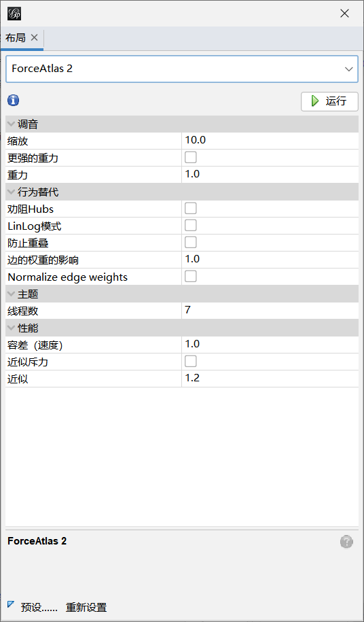Open the ForceAtlas 2 layout dropdown
364x622 pixels.
pos(182,69)
